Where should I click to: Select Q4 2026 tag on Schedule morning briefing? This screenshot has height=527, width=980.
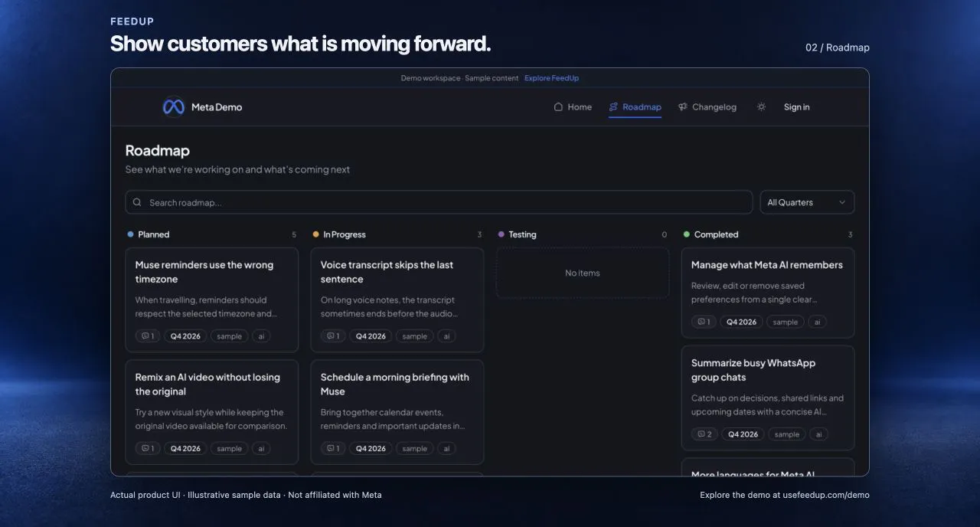click(x=371, y=449)
